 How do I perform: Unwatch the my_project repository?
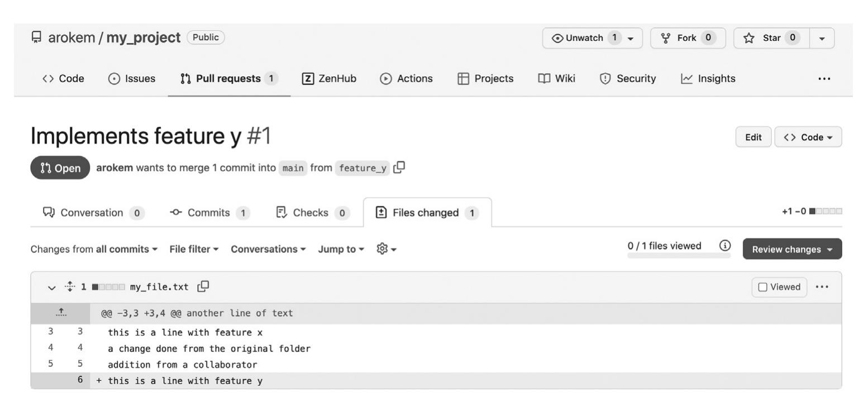pos(592,38)
